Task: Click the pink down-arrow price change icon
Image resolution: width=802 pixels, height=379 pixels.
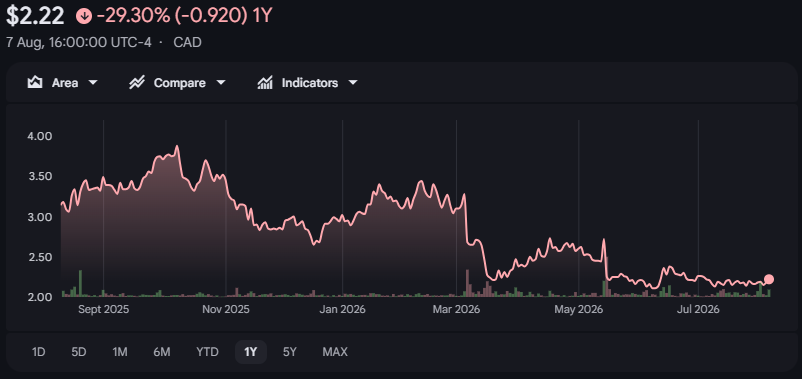Action: 83,16
